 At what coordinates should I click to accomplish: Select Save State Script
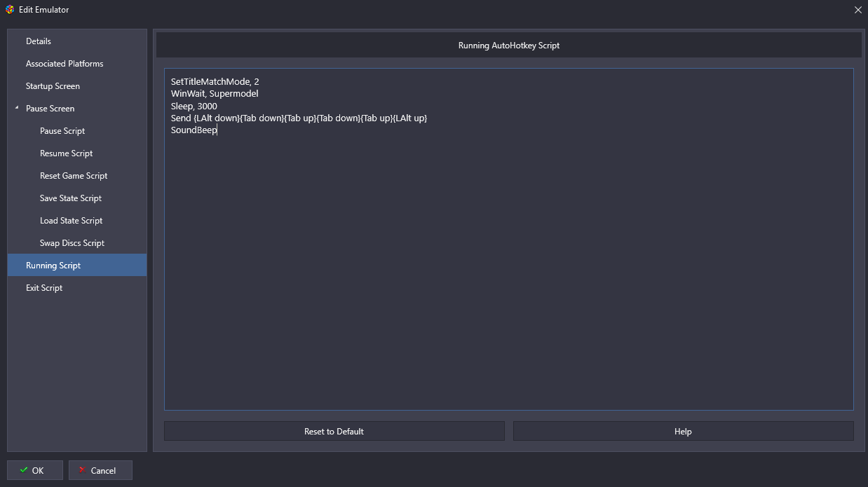pos(77,198)
